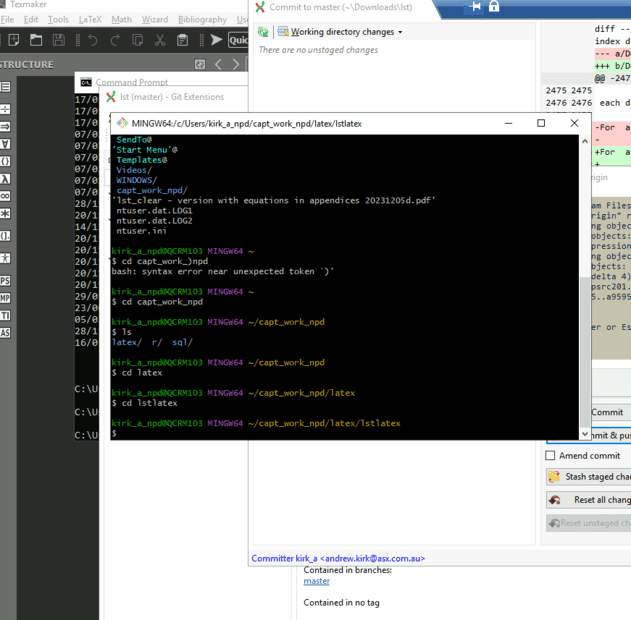Click Reset all changes button
631x620 pixels.
[588, 499]
